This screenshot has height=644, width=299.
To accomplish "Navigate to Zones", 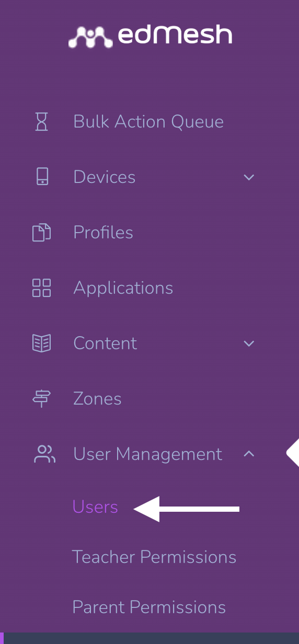I will [x=97, y=399].
